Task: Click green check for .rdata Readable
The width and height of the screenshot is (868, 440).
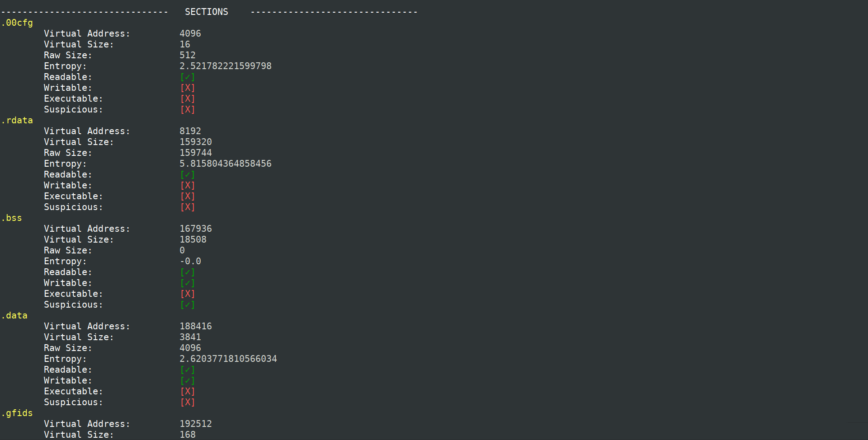Action: click(x=188, y=174)
